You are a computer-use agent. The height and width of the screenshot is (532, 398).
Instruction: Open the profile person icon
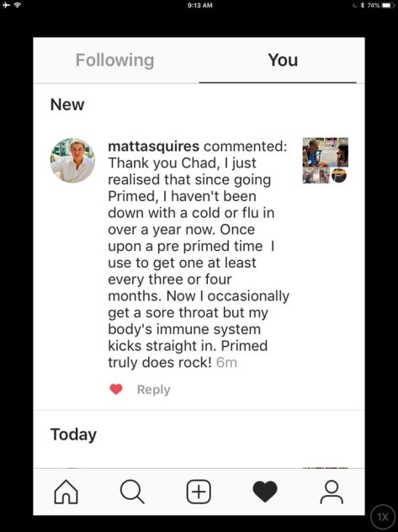pyautogui.click(x=332, y=492)
